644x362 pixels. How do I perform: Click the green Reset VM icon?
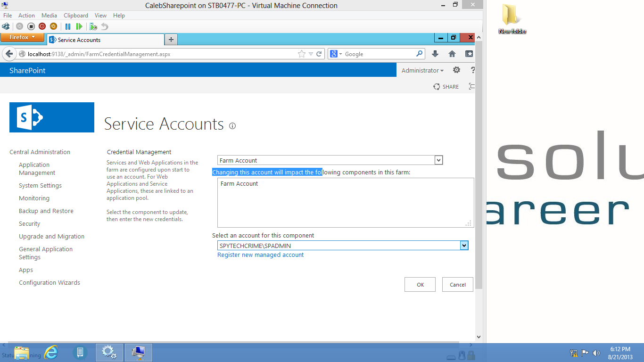pyautogui.click(x=79, y=26)
